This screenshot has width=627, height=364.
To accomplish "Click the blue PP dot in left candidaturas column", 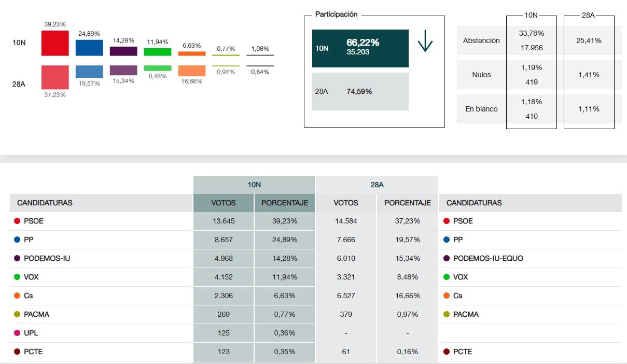I will 17,240.
